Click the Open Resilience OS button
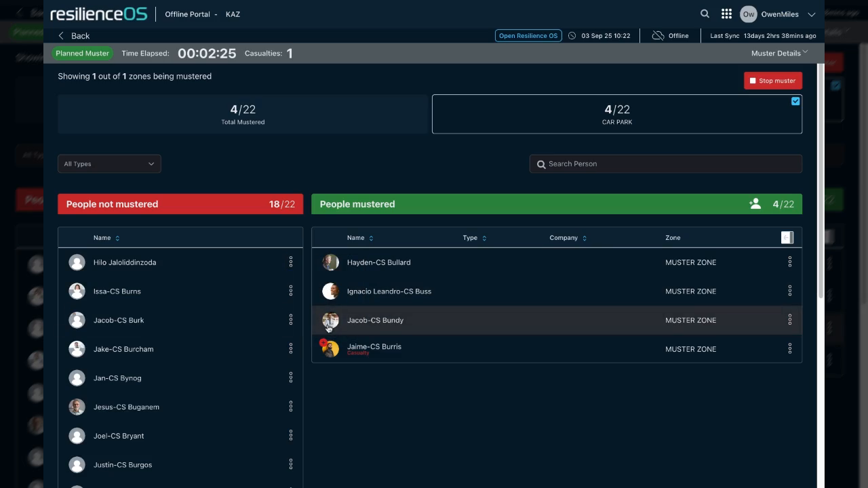868x488 pixels. tap(528, 35)
